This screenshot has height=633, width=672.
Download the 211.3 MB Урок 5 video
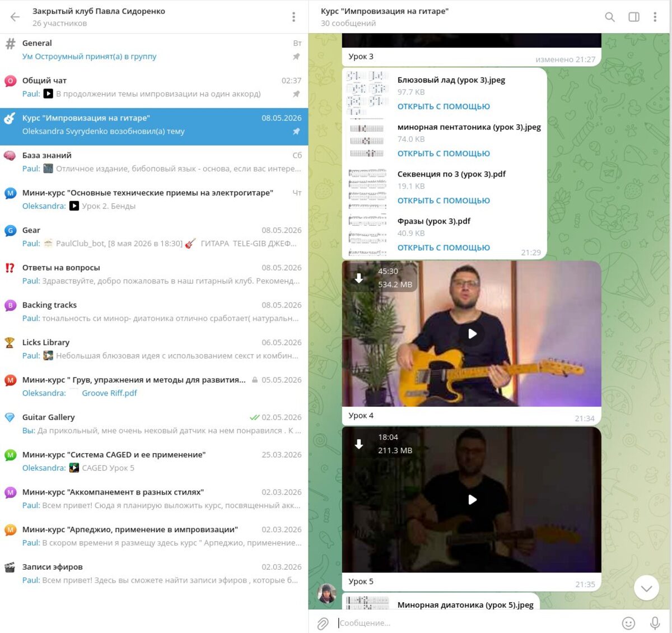[359, 444]
